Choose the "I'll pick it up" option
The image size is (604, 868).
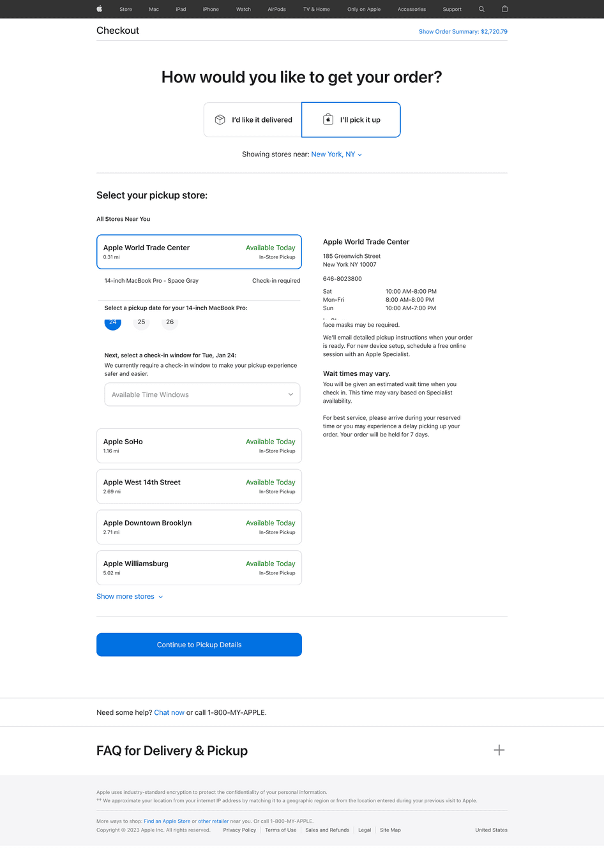(x=351, y=120)
